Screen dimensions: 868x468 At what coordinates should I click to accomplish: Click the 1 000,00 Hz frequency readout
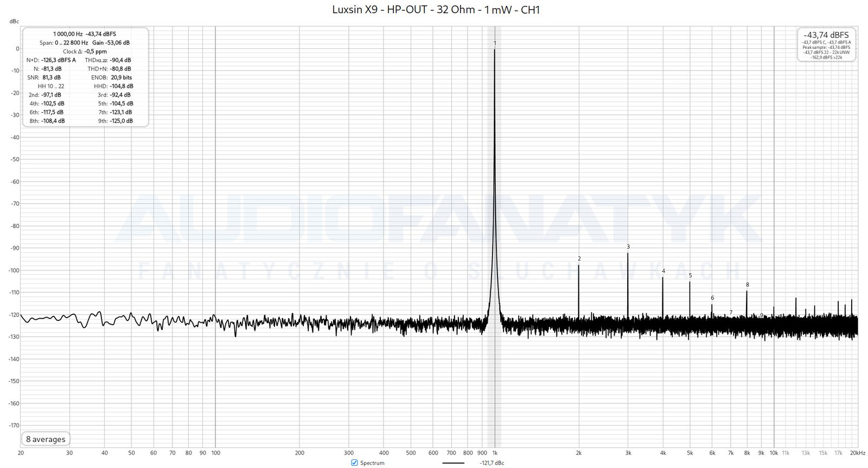click(68, 34)
